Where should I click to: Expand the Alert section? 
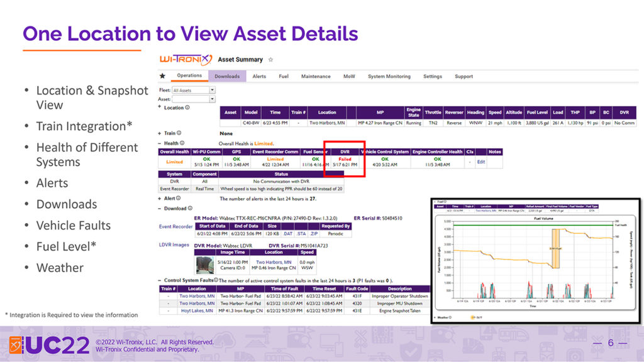[x=159, y=198]
